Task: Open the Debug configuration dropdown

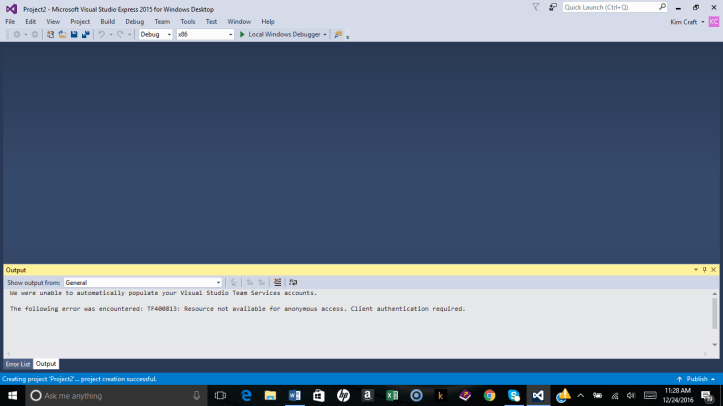Action: tap(155, 35)
